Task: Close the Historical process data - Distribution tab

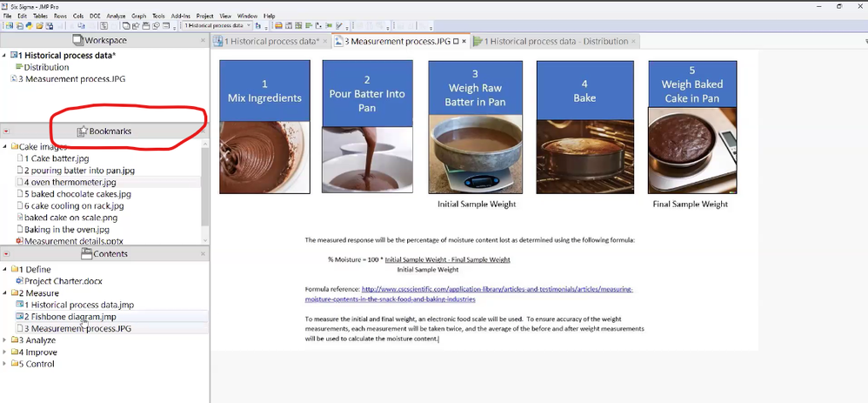Action: (634, 41)
